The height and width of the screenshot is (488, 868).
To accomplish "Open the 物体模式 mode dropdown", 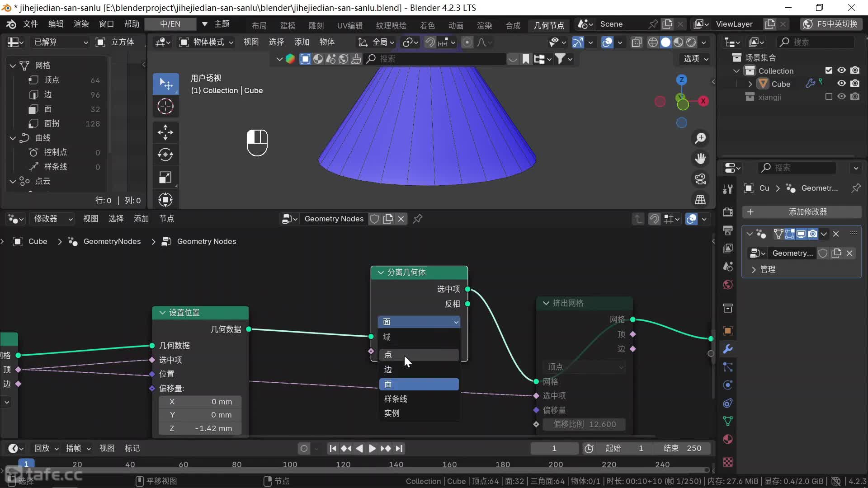I will click(207, 42).
